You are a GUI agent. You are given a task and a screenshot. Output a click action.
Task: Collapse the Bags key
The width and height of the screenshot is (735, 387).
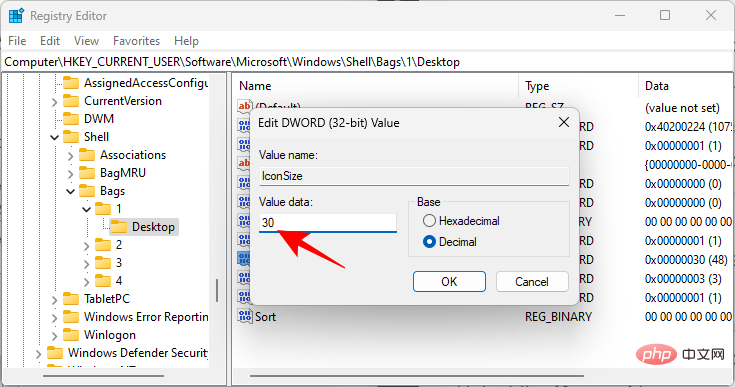[x=70, y=191]
